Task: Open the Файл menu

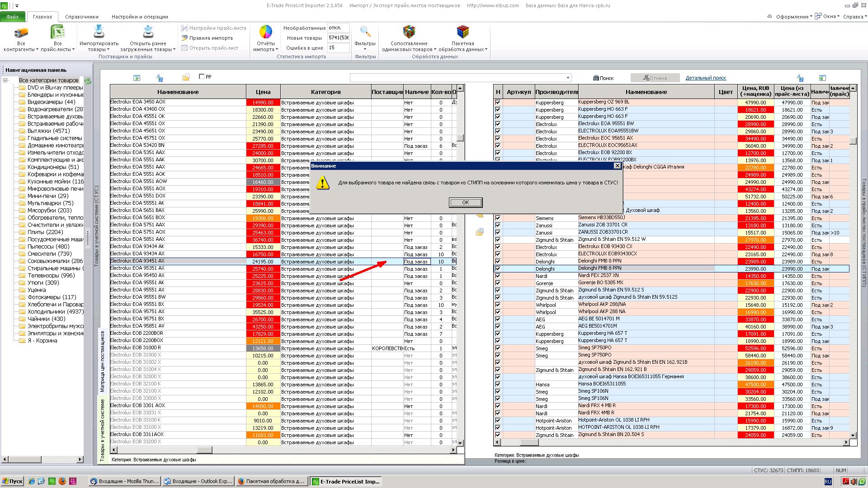Action: [x=13, y=17]
